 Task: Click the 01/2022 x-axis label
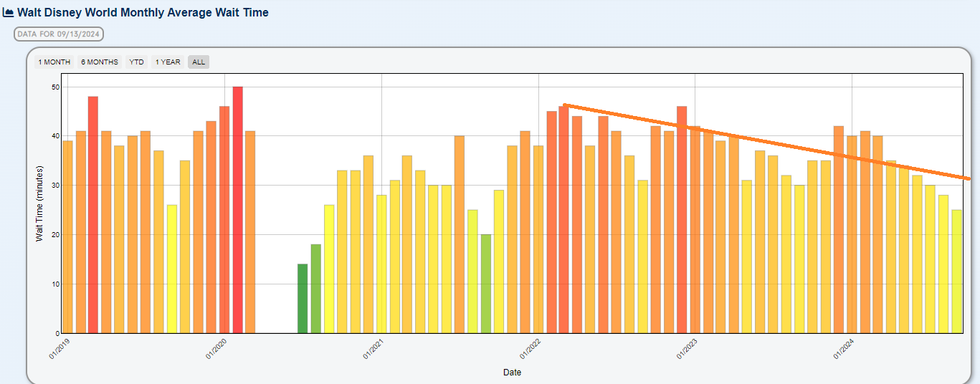coord(531,349)
